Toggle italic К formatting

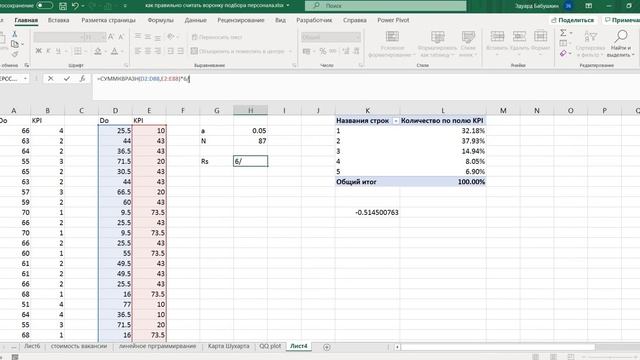point(48,51)
